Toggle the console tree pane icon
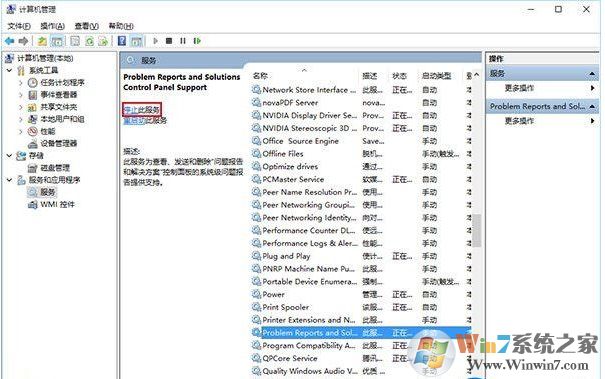605x379 pixels. tap(57, 41)
